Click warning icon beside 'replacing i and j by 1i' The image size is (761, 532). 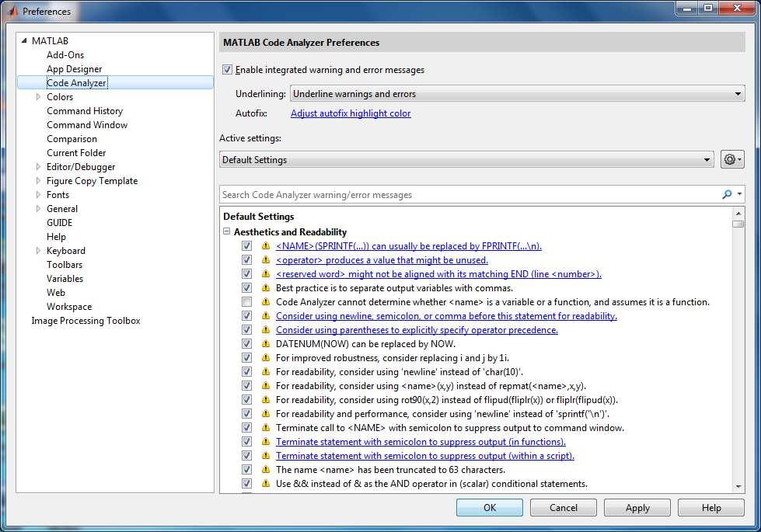pyautogui.click(x=266, y=357)
